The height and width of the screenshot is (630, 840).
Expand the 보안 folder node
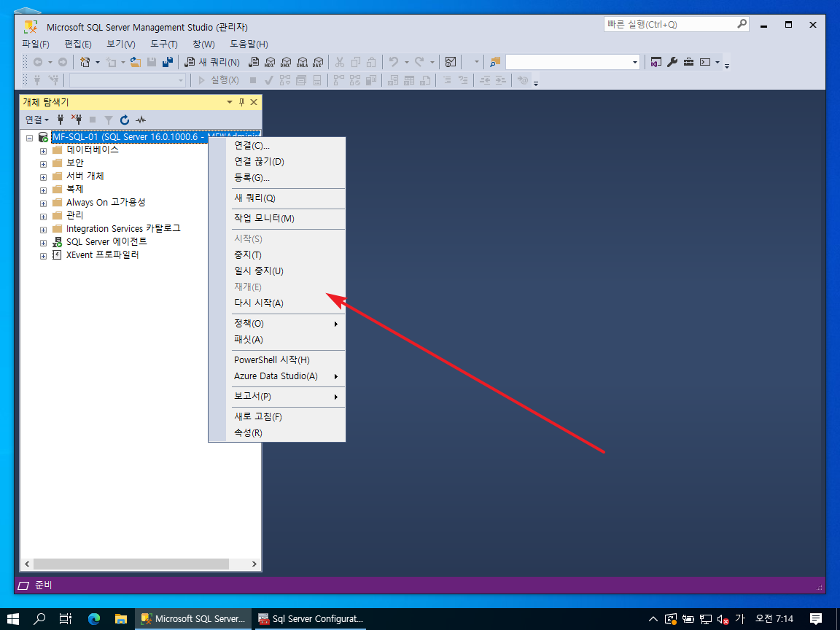44,164
